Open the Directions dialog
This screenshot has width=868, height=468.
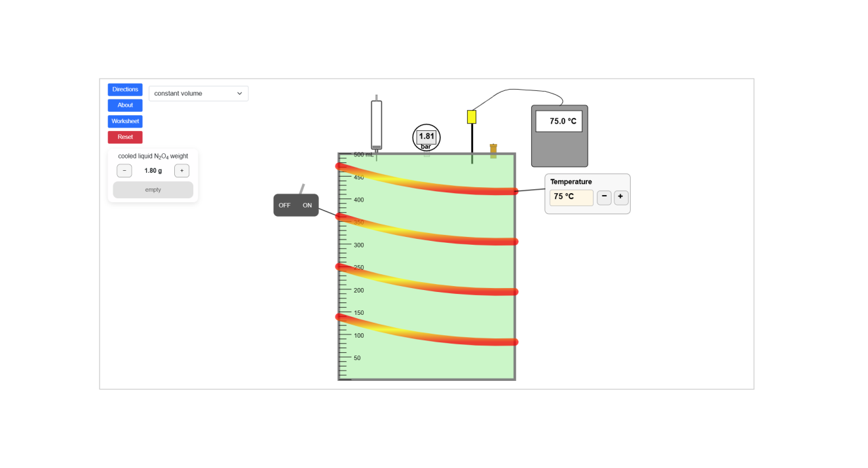coord(125,89)
